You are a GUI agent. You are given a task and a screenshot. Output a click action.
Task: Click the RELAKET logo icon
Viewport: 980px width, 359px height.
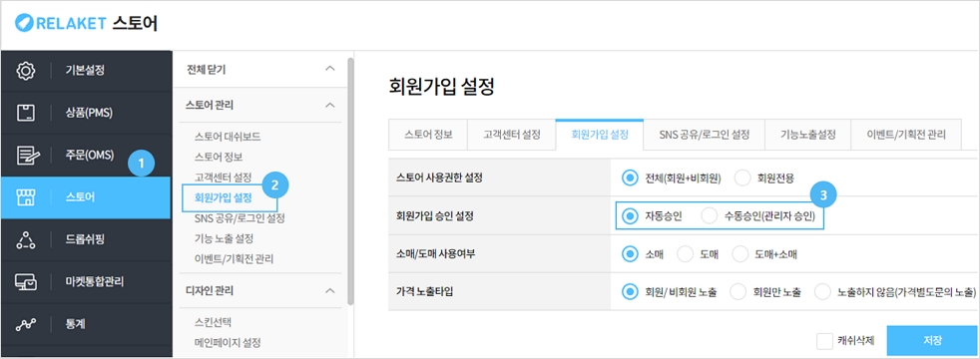pyautogui.click(x=24, y=24)
